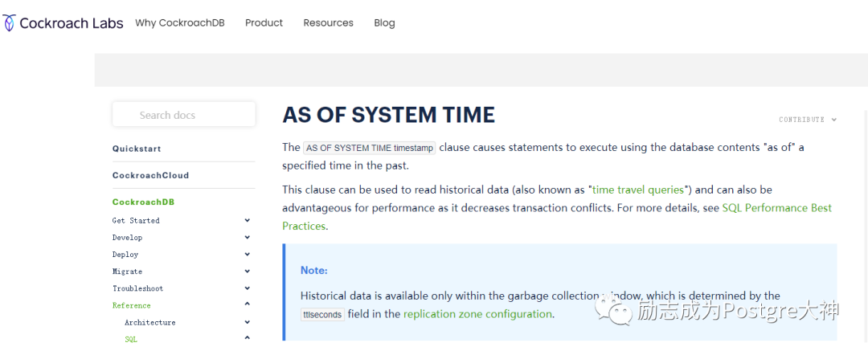The width and height of the screenshot is (868, 351).
Task: Collapse the SQL chevron
Action: coord(247,337)
